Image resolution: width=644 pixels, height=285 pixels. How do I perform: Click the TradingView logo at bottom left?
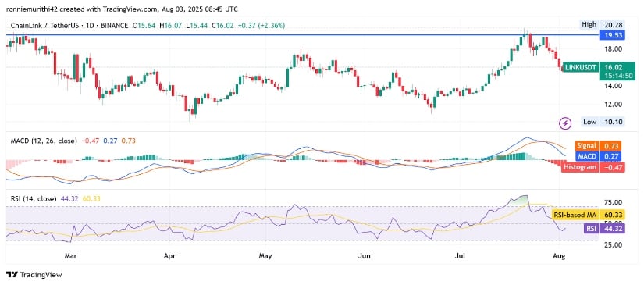click(x=34, y=274)
